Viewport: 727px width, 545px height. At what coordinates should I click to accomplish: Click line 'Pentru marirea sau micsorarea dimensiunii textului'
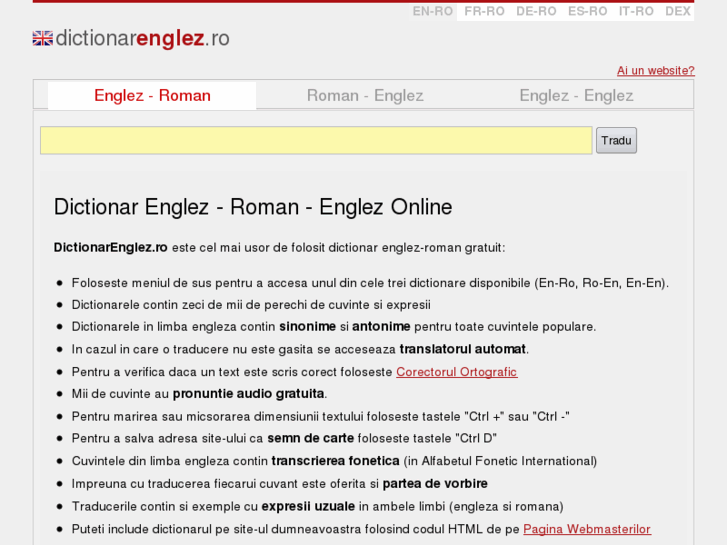[320, 417]
